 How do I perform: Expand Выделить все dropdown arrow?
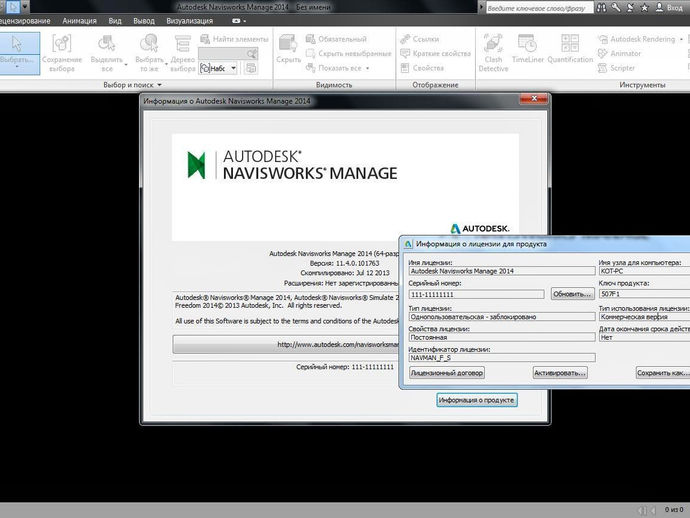click(126, 65)
